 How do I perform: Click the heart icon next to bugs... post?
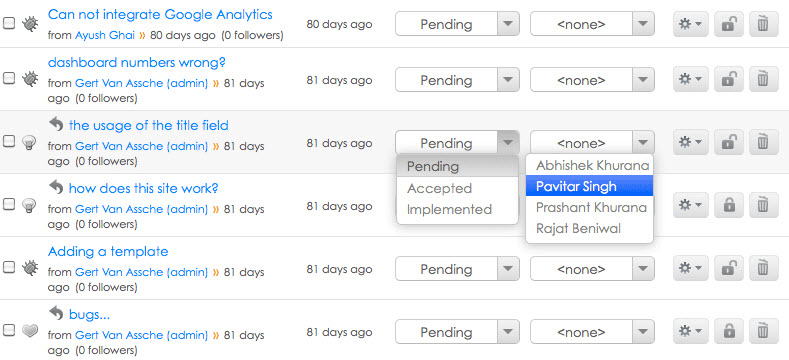coord(30,330)
